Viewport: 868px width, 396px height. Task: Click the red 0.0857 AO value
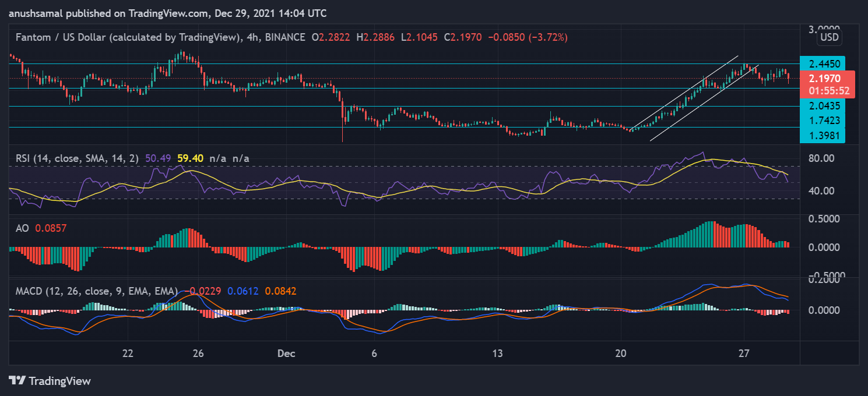(51, 229)
